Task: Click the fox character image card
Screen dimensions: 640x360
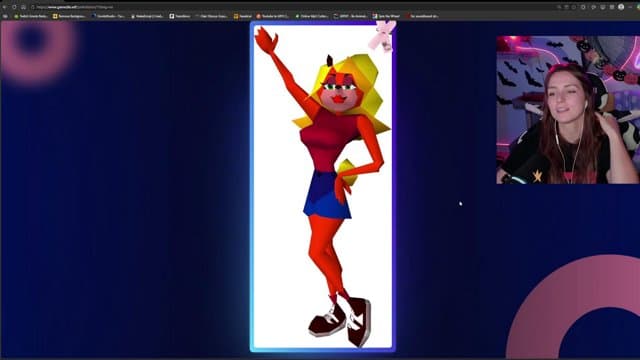Action: pyautogui.click(x=322, y=186)
